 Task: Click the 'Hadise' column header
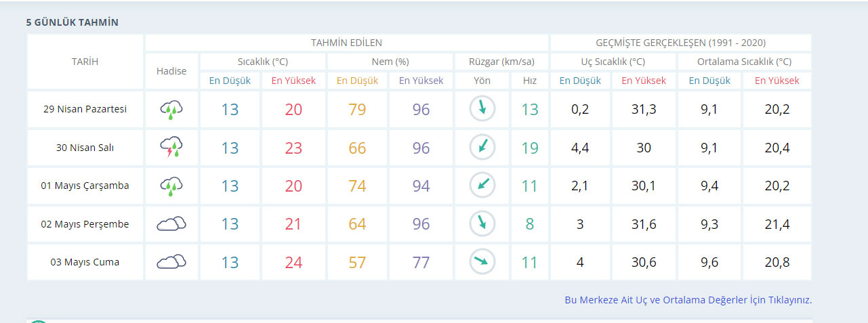(171, 71)
